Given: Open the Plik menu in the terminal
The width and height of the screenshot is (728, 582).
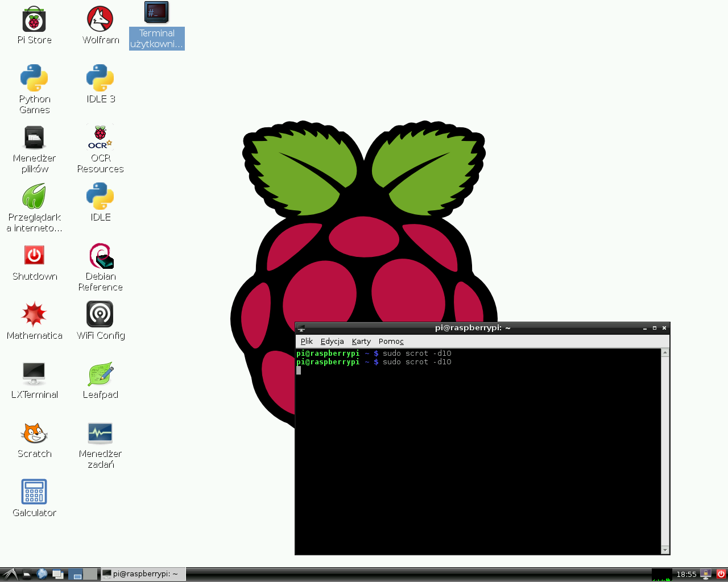Looking at the screenshot, I should [307, 342].
